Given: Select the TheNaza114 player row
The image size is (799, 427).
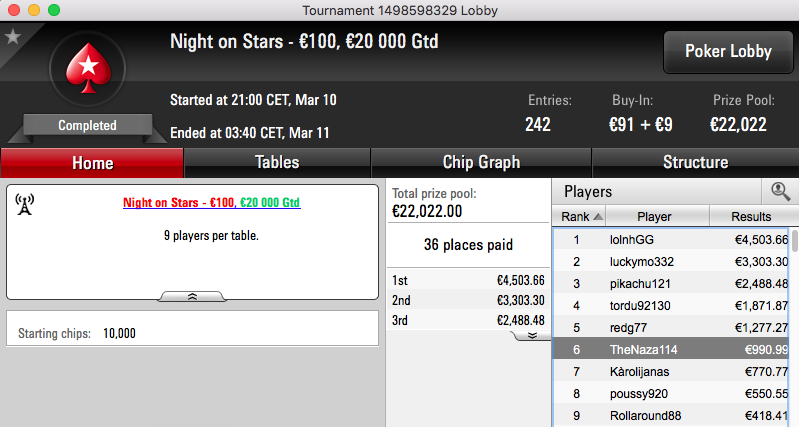Looking at the screenshot, I should coord(672,350).
